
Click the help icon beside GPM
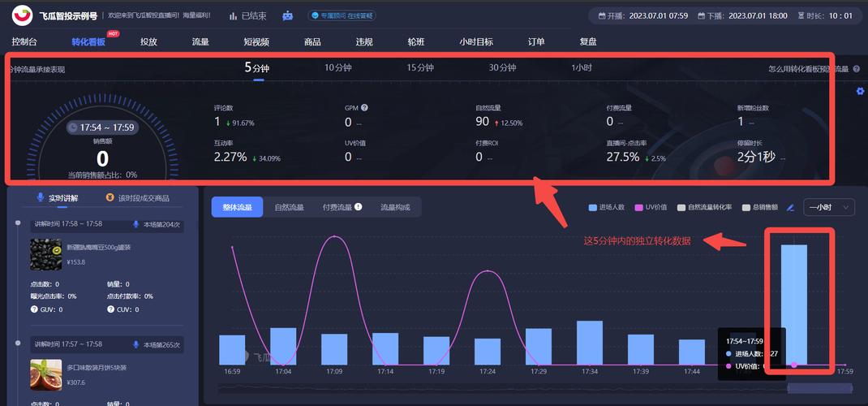(x=364, y=107)
